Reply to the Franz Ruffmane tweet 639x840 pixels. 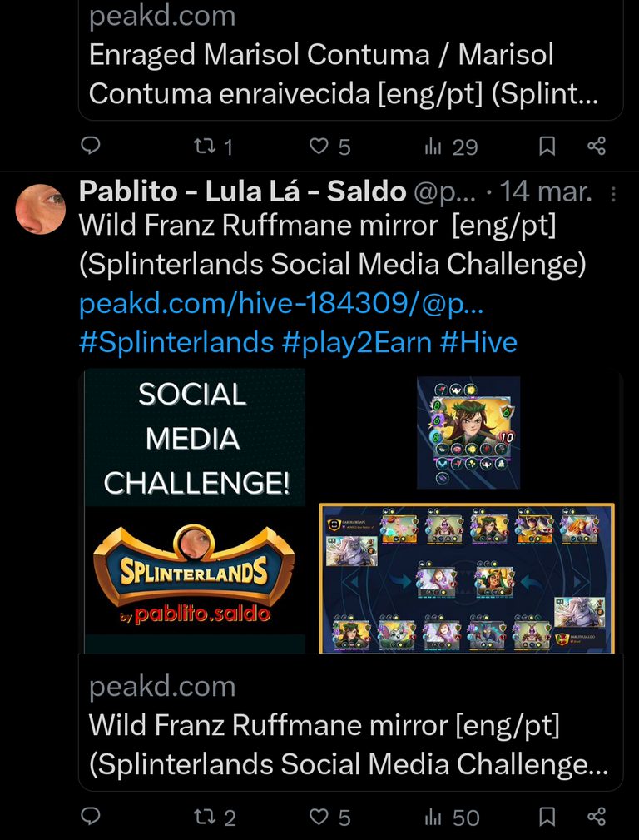click(x=90, y=817)
